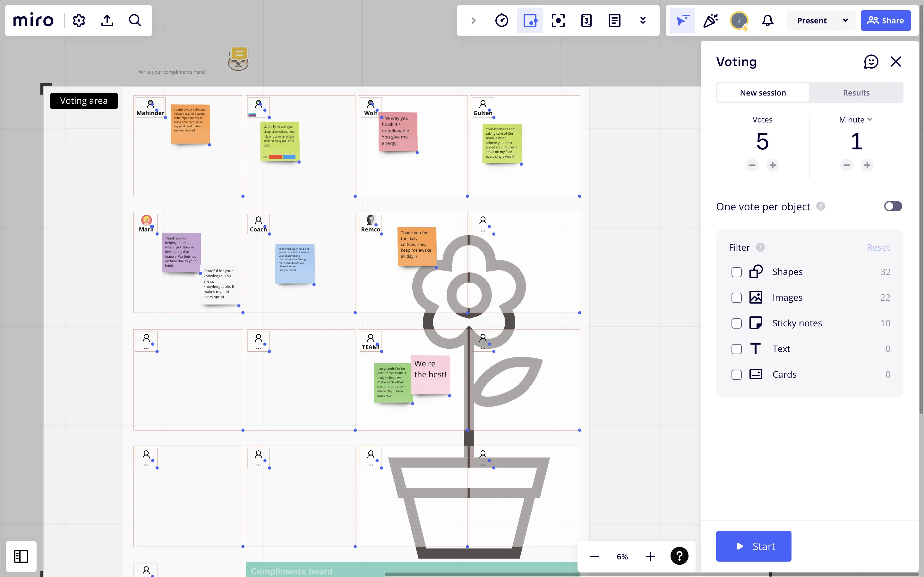Click the Share button

pos(885,21)
